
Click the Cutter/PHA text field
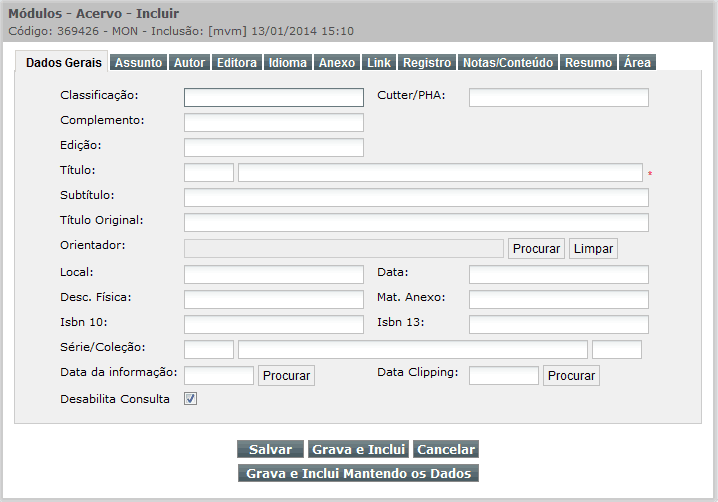[x=559, y=98]
